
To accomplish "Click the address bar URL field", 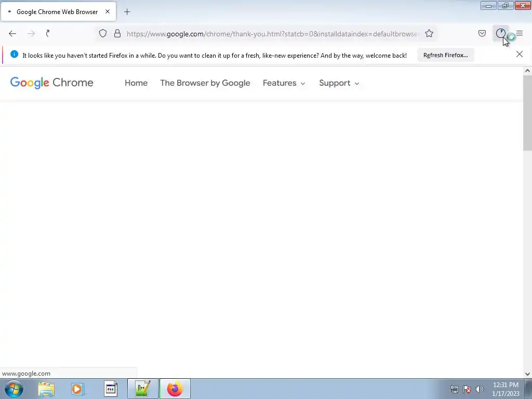I will click(x=273, y=34).
